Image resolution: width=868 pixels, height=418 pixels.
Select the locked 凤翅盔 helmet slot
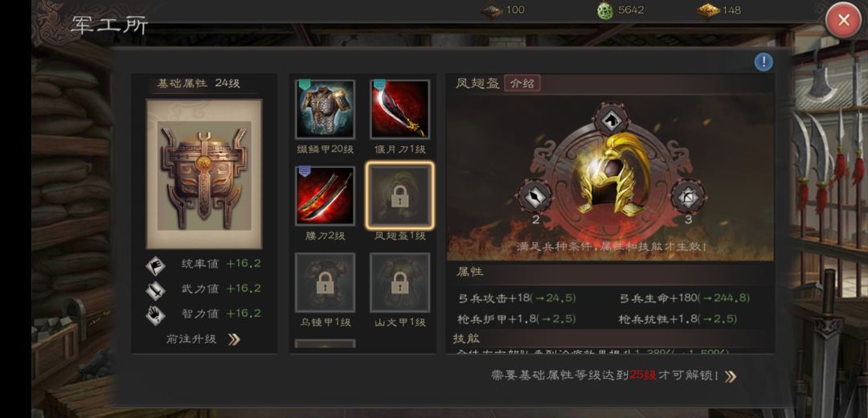[399, 196]
